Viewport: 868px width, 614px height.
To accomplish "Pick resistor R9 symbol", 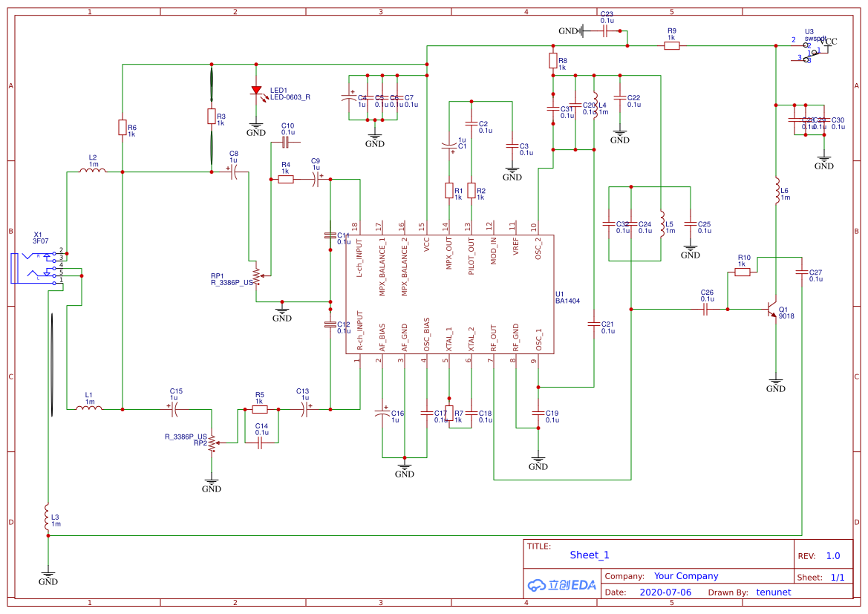I will pos(671,46).
